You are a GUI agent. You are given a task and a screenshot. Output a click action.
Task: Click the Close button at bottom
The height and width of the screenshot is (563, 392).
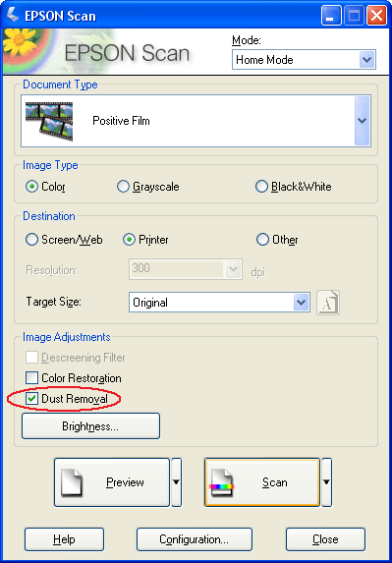(x=325, y=539)
